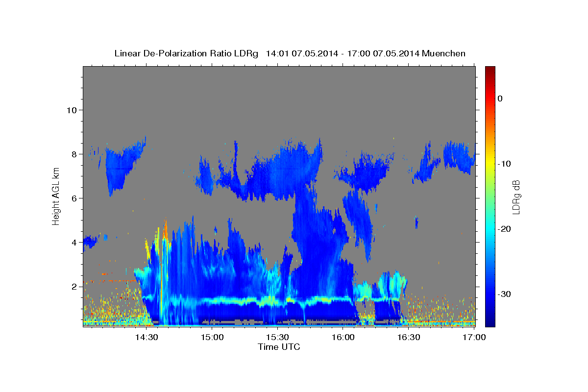Click the colorbar value -30
The image size is (588, 392).
503,294
